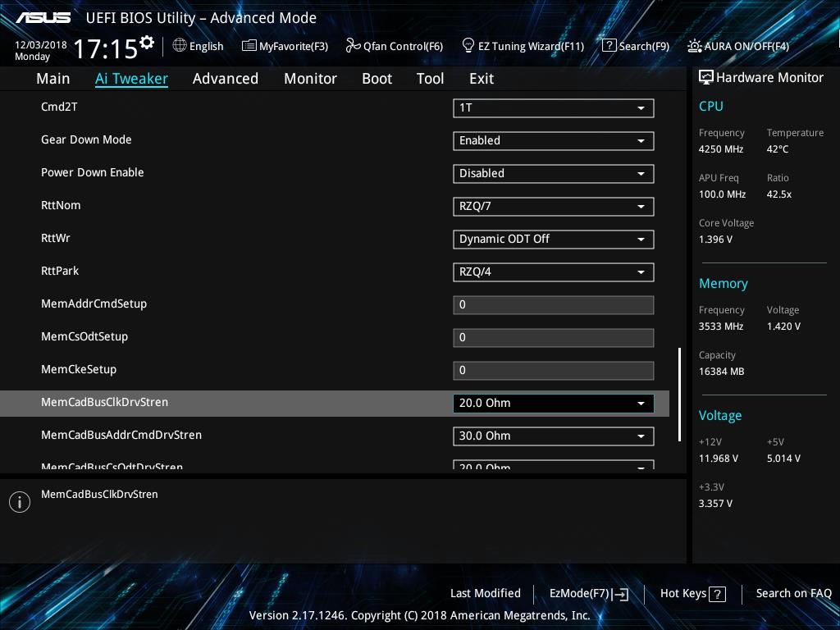Toggle the AURA ON/OFF light icon
This screenshot has width=840, height=630.
coord(694,46)
